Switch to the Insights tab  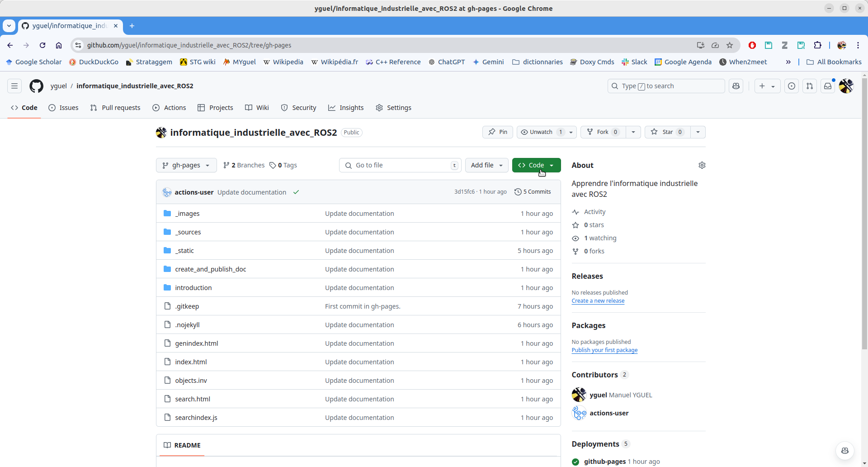pyautogui.click(x=346, y=108)
